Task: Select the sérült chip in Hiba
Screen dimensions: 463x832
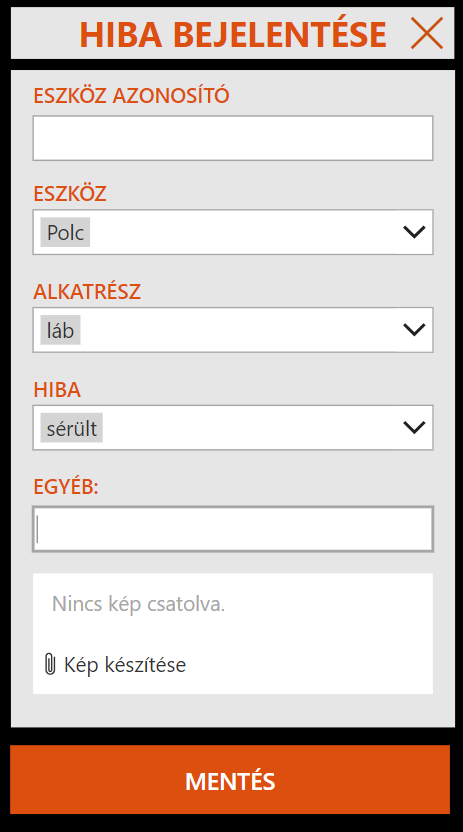Action: click(x=72, y=428)
